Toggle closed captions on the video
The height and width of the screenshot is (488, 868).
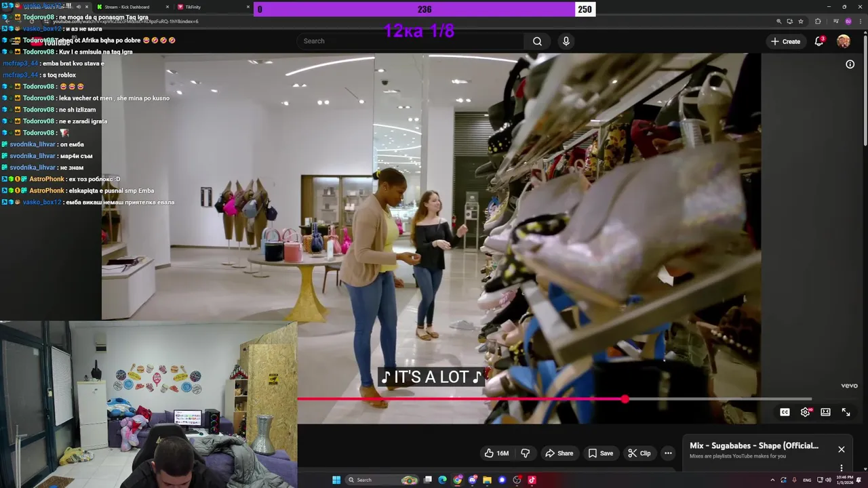785,412
